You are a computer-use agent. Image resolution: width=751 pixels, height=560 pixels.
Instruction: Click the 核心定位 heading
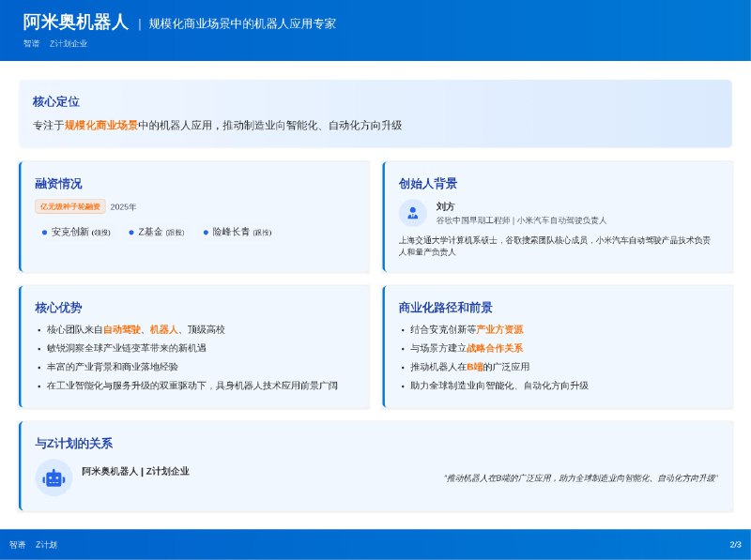pos(56,101)
